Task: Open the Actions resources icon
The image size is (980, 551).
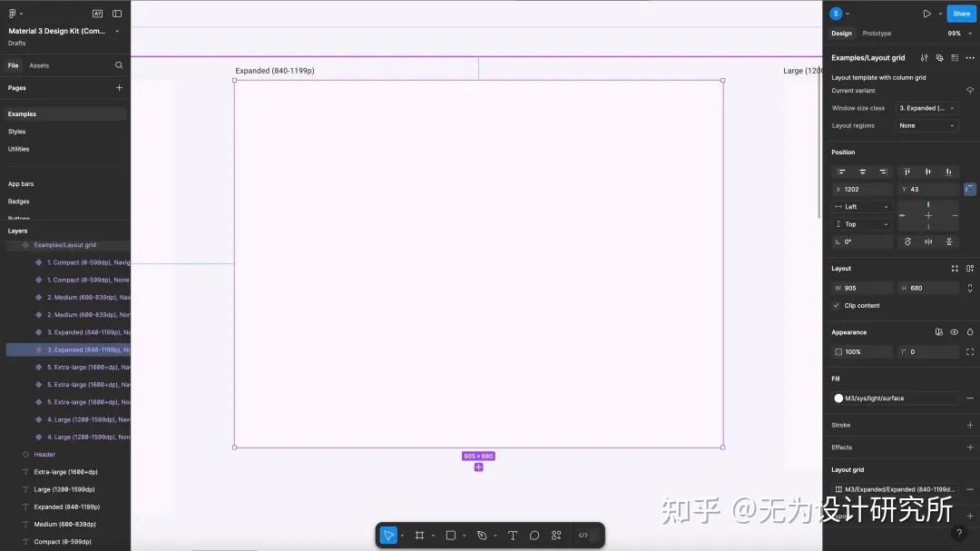Action: [x=556, y=535]
